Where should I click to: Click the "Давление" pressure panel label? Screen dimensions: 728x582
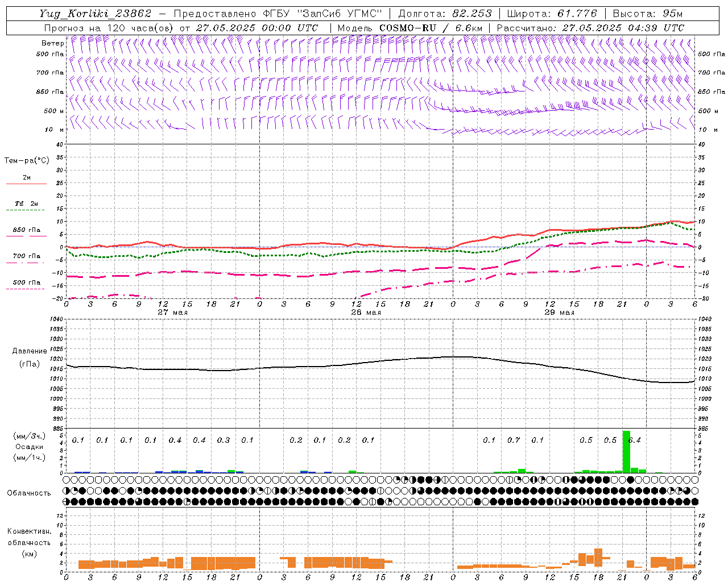point(30,351)
